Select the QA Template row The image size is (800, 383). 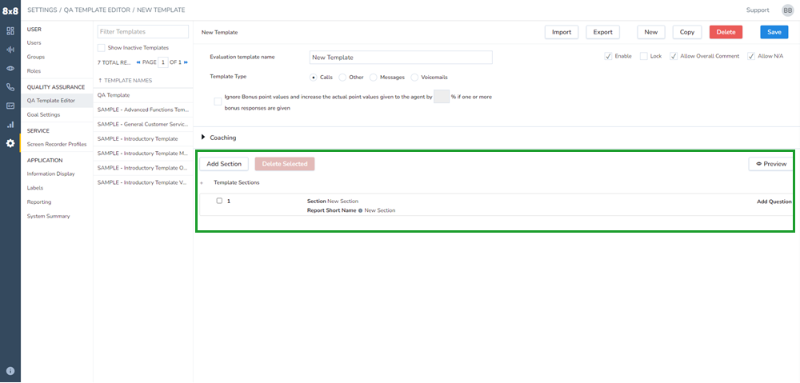(x=143, y=95)
